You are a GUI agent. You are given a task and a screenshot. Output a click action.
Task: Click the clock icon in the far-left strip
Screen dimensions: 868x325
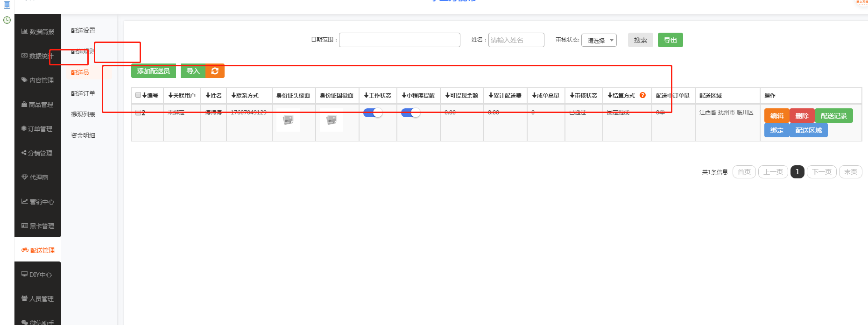click(7, 20)
